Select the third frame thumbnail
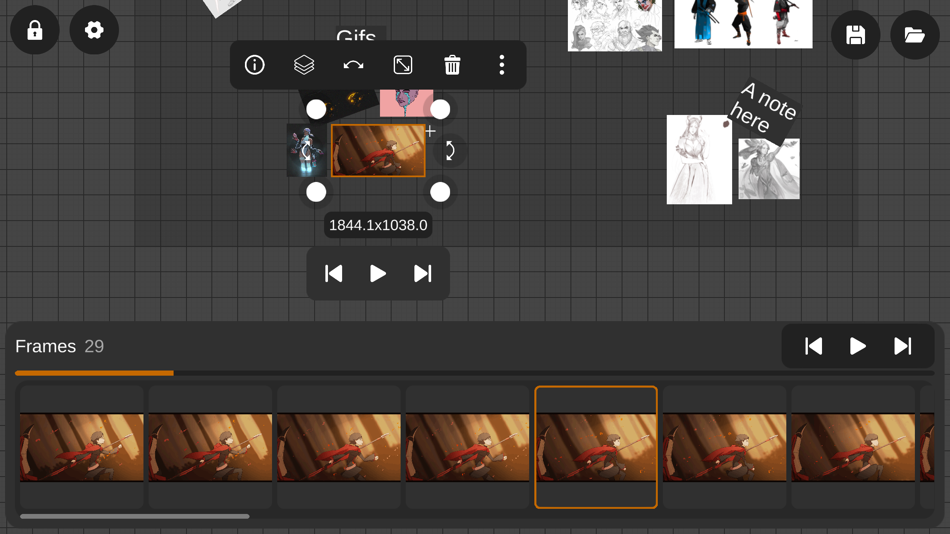This screenshot has height=534, width=950. (x=339, y=447)
